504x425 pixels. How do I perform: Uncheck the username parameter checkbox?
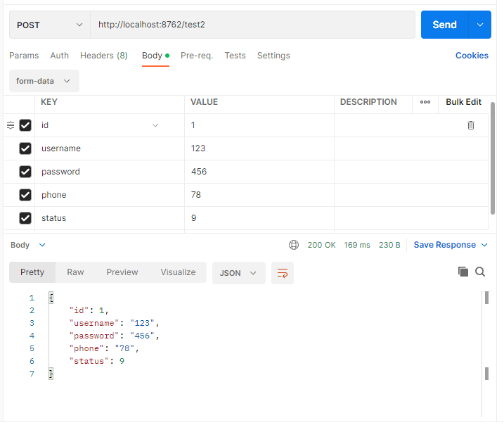[x=25, y=148]
